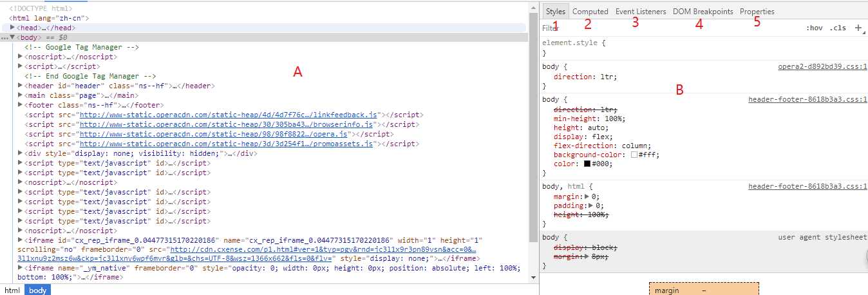Select the <!DOCTYPE html> line

point(41,8)
